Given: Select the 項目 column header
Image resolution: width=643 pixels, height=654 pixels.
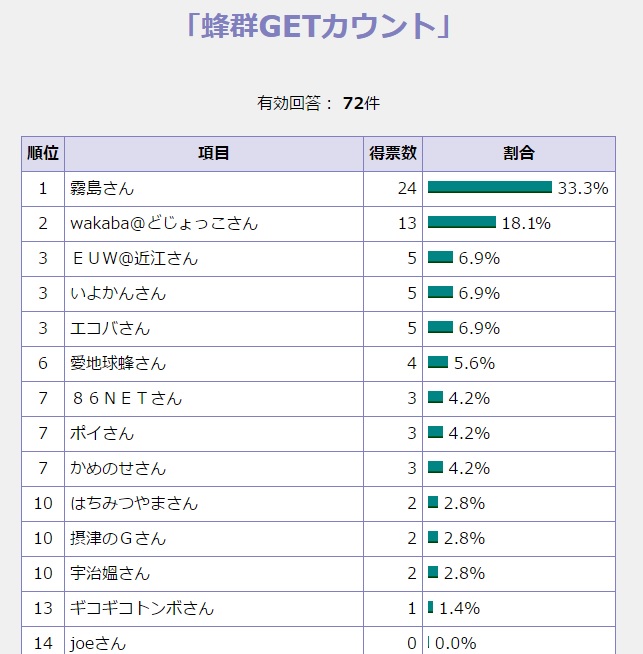Looking at the screenshot, I should pyautogui.click(x=214, y=154).
